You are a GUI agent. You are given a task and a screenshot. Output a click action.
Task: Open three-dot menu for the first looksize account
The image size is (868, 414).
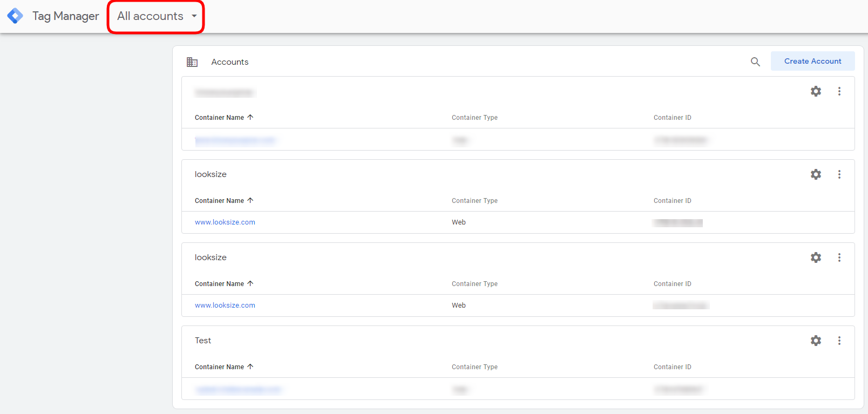click(839, 174)
